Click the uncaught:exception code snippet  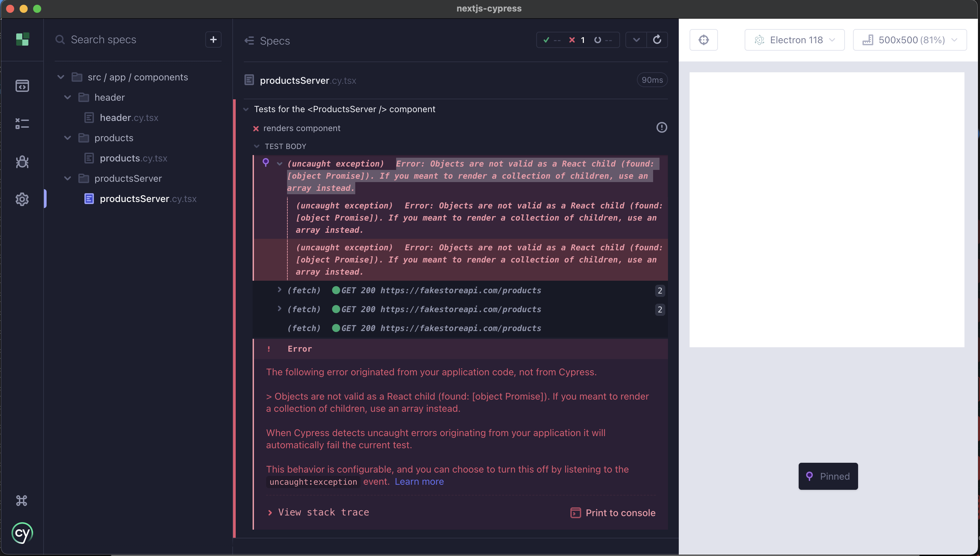(x=313, y=482)
